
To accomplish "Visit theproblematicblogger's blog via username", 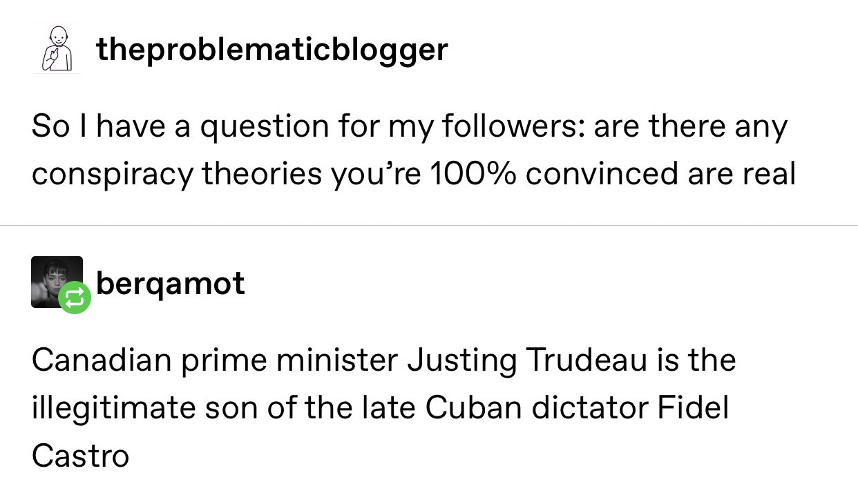I will [272, 49].
